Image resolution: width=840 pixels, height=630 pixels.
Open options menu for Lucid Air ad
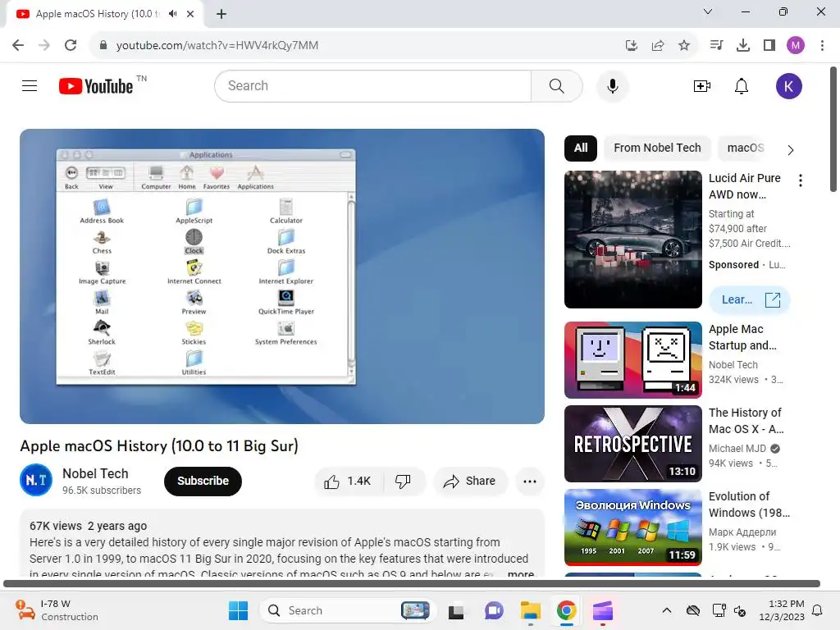tap(801, 180)
